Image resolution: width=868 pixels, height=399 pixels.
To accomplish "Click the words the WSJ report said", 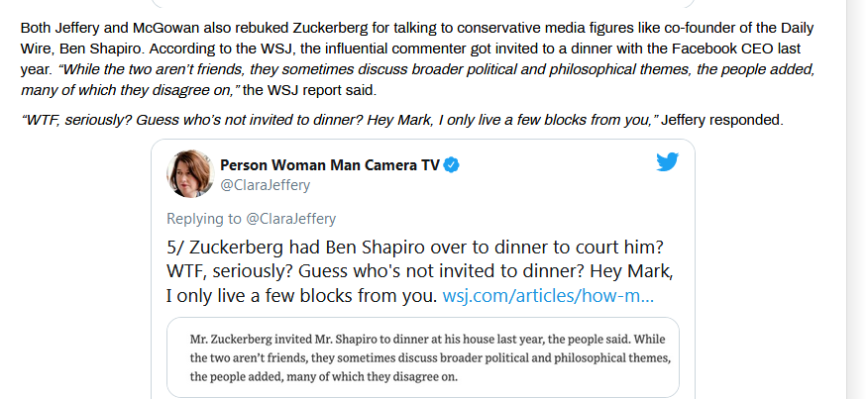I will pos(309,90).
